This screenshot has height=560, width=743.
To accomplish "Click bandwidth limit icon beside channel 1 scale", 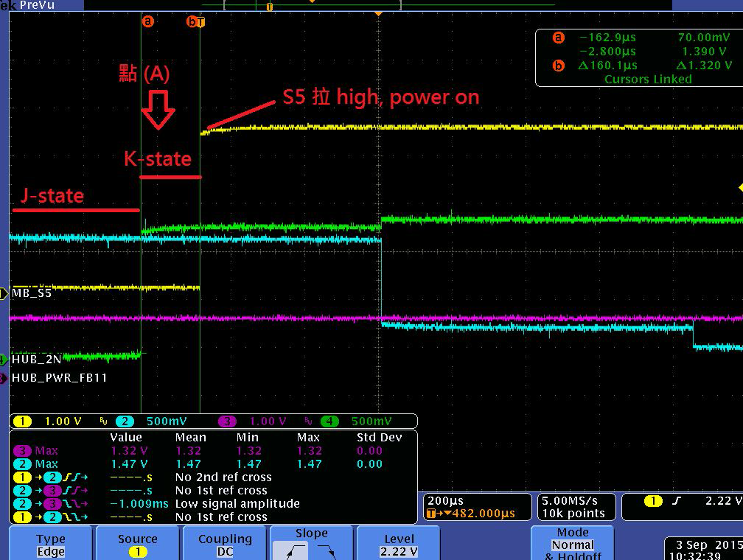I will point(103,421).
